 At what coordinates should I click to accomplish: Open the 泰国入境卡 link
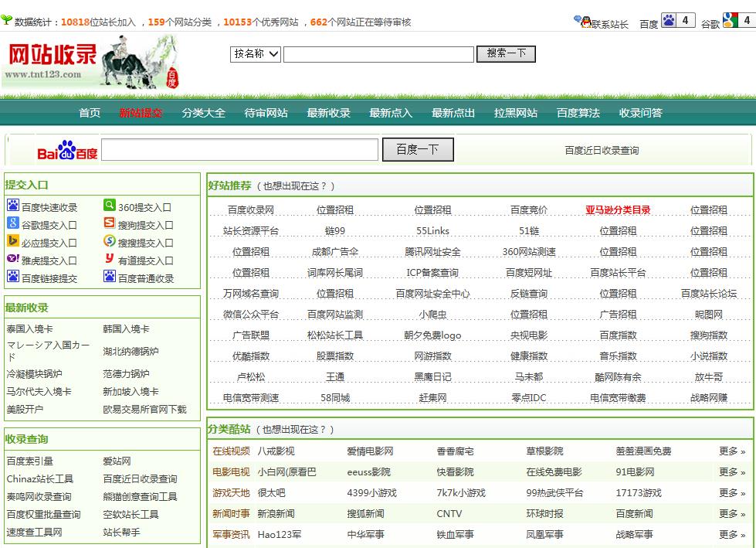coord(30,329)
